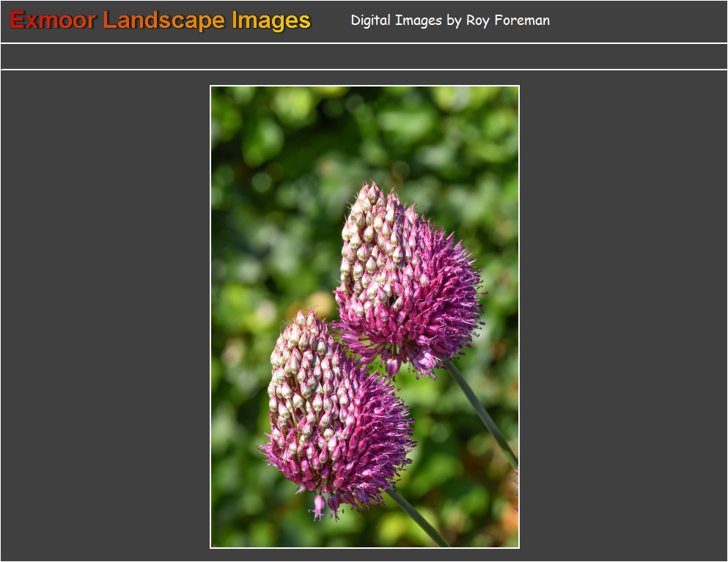Click the Exmoor Landscape Images site title
Image resolution: width=728 pixels, height=562 pixels.
tap(158, 21)
